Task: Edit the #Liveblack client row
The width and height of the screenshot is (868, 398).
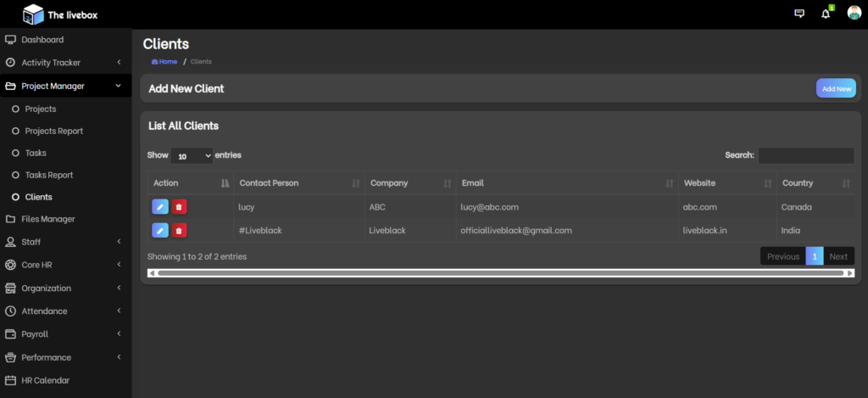Action: coord(160,230)
